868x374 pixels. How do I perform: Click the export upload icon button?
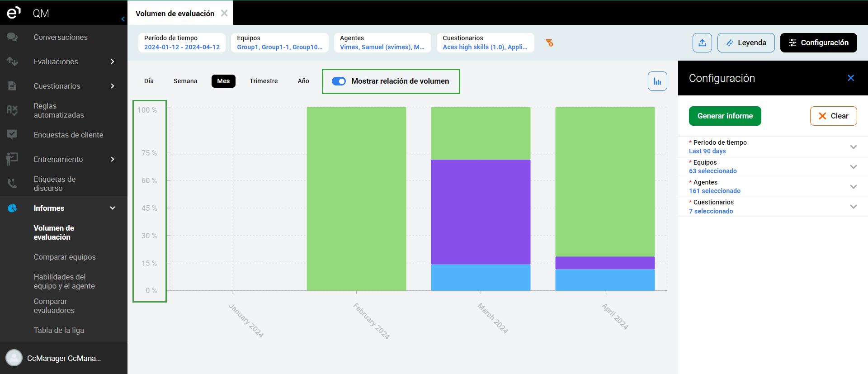click(x=702, y=43)
